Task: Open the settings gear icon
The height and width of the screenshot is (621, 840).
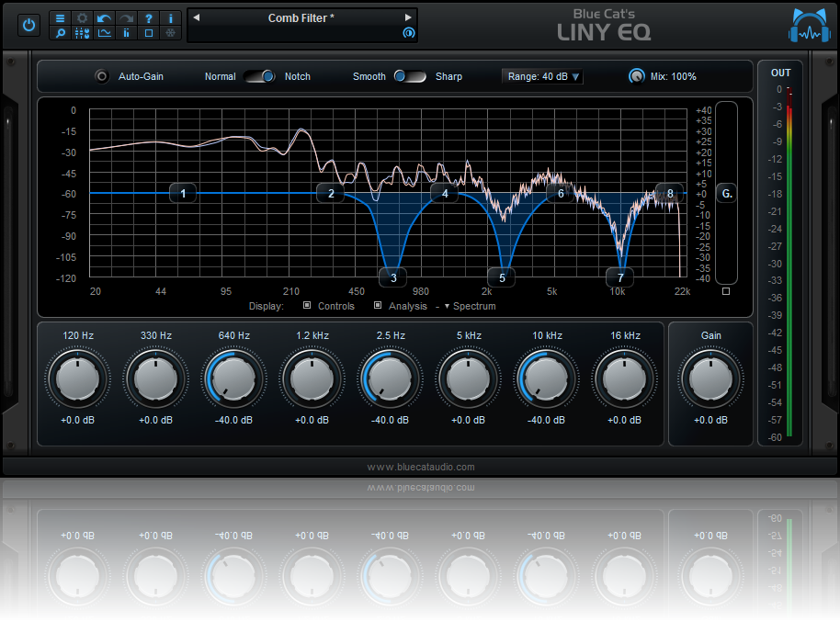Action: 82,18
